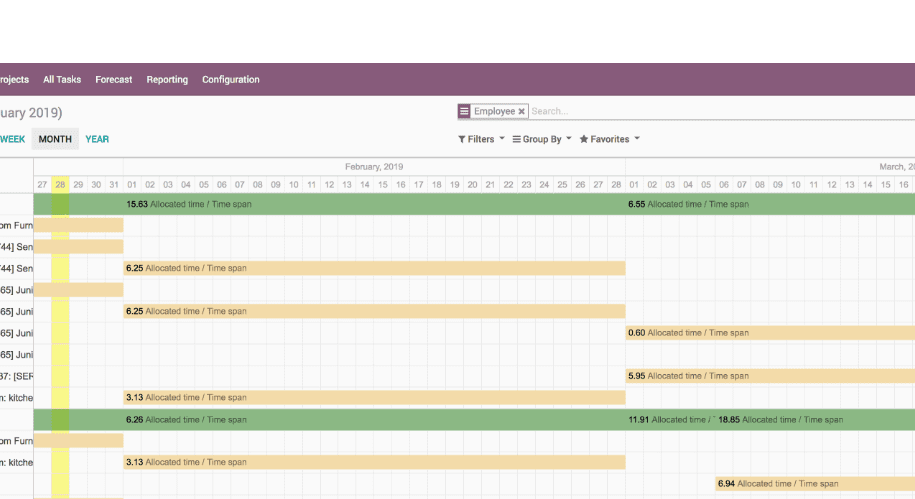Click the Filters funnel icon
Screen dimensions: 915x499
point(462,139)
